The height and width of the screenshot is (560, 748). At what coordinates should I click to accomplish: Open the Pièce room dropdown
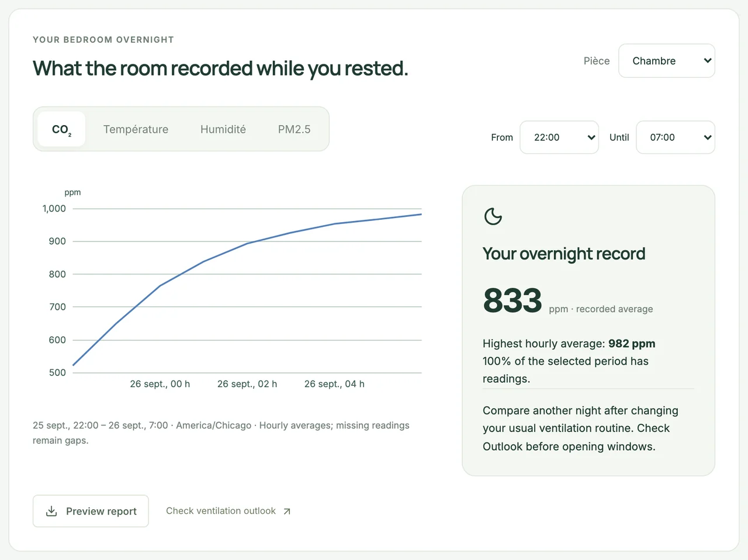click(667, 61)
